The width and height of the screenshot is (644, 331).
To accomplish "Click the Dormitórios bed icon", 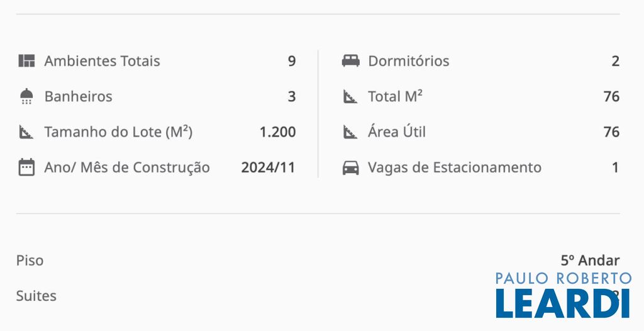I will [x=350, y=61].
